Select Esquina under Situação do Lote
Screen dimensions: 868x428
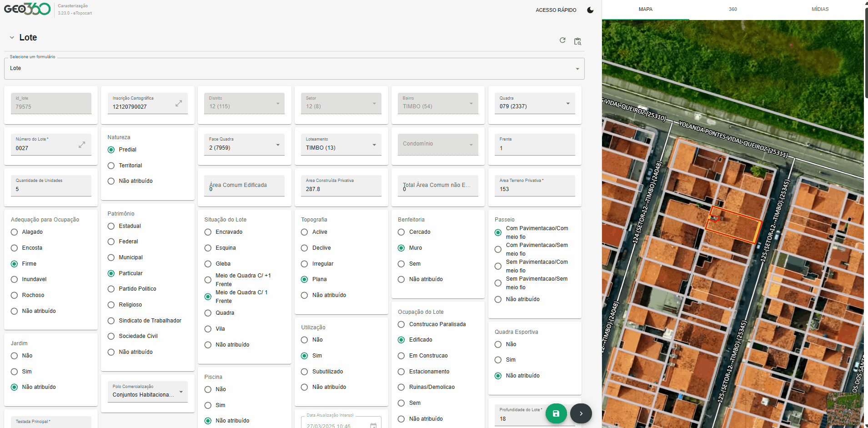pos(208,248)
